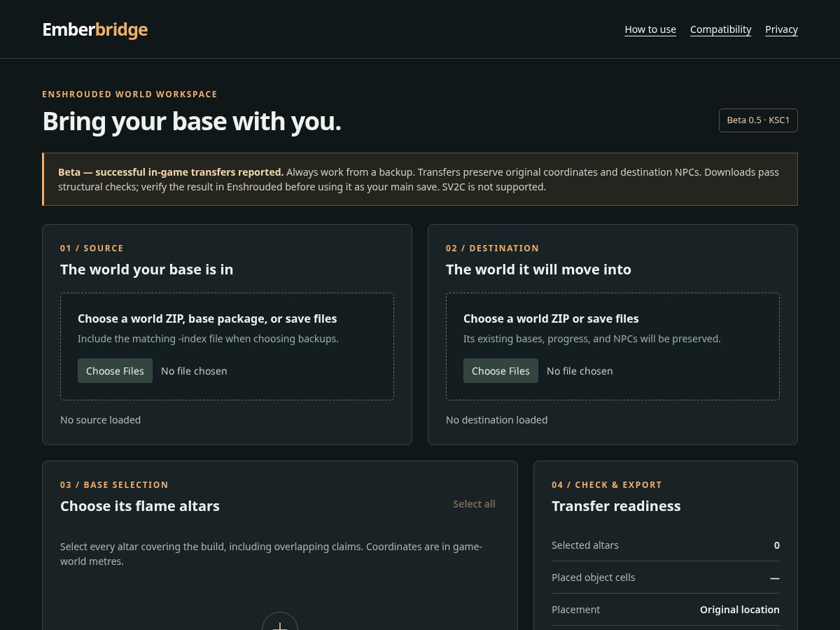The image size is (840, 630).
Task: Click the 'Placement' row label
Action: tap(575, 610)
